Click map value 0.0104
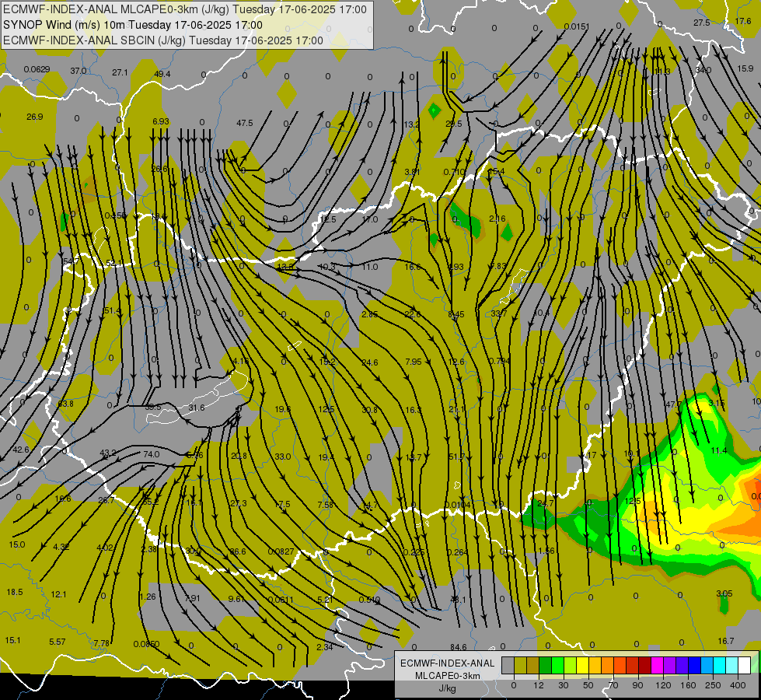 click(x=457, y=506)
